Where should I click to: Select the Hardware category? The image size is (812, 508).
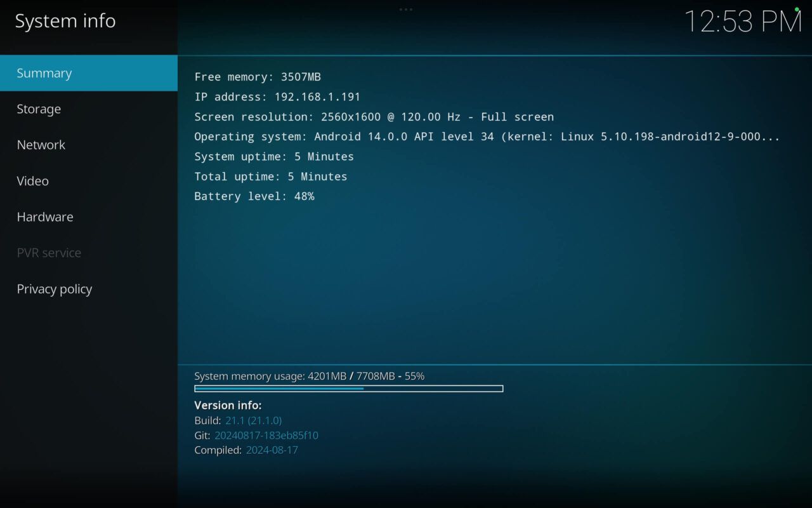coord(44,217)
